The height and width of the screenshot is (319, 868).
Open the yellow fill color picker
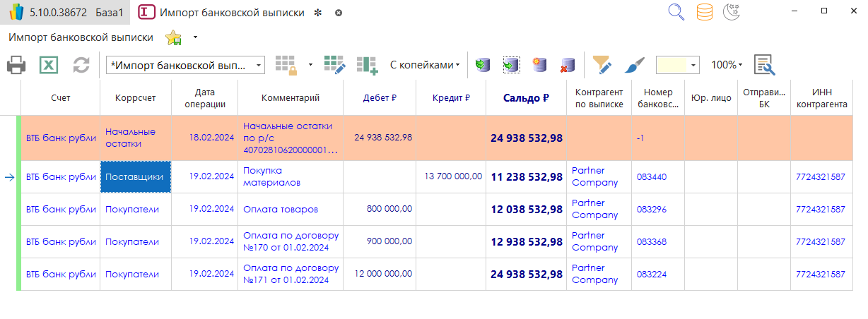pos(677,65)
